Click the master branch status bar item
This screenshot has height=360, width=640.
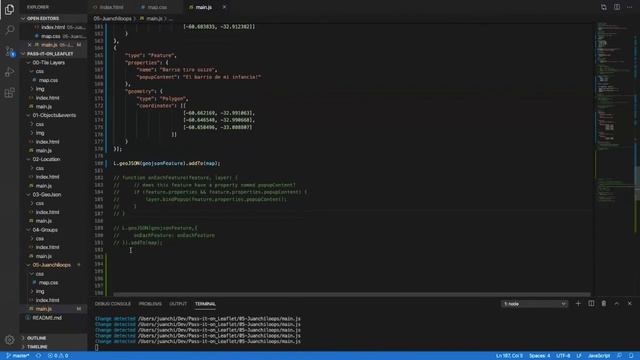(18, 356)
